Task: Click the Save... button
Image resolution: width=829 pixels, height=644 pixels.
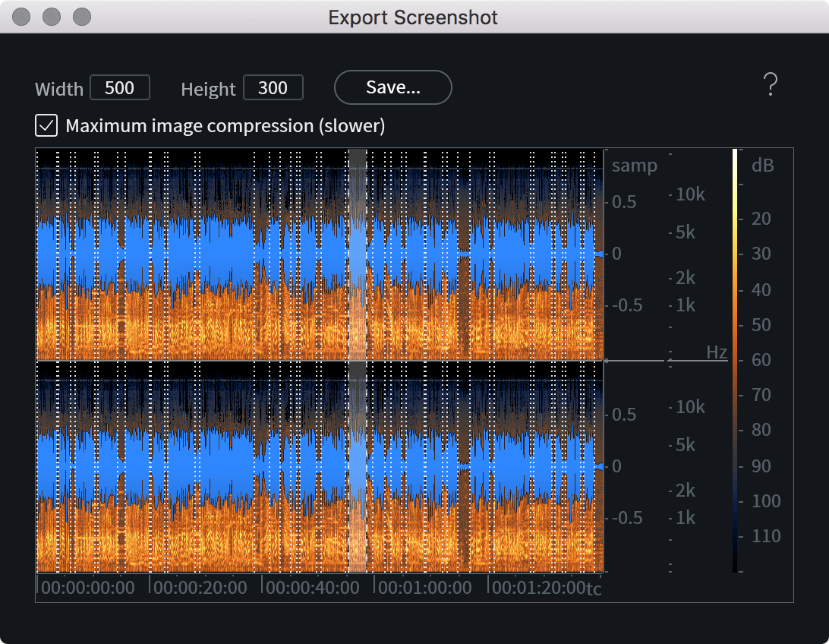Action: [392, 87]
